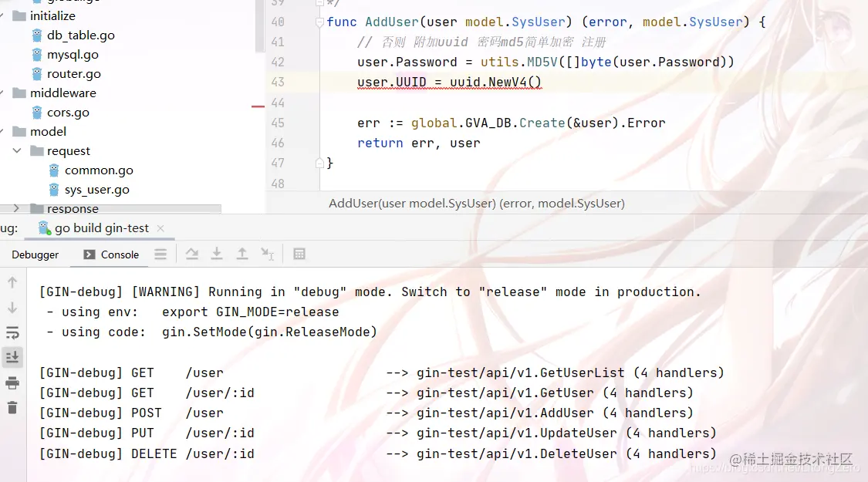Toggle Scroll to End in console

click(12, 358)
